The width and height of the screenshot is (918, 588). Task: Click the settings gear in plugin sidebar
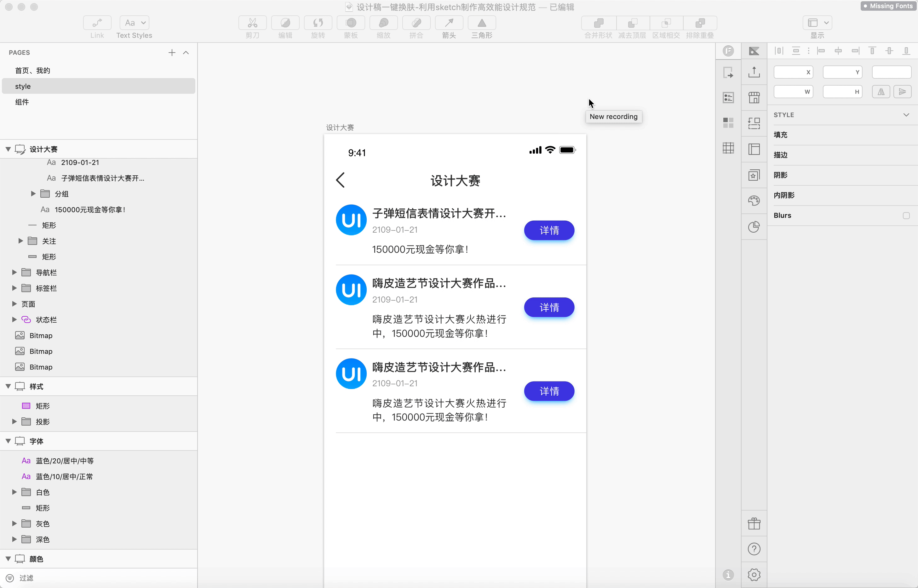coord(754,575)
